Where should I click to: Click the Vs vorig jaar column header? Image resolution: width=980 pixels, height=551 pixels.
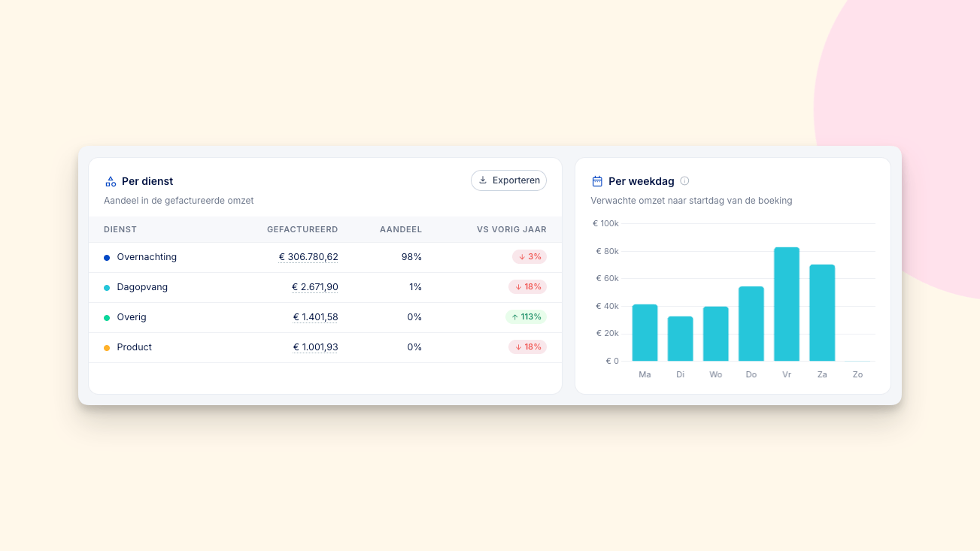511,229
